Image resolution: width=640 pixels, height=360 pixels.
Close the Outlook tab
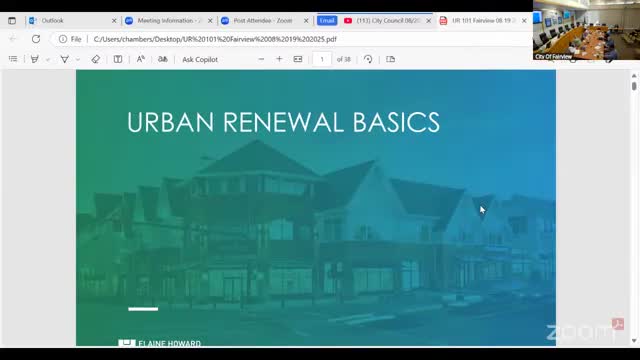114,20
